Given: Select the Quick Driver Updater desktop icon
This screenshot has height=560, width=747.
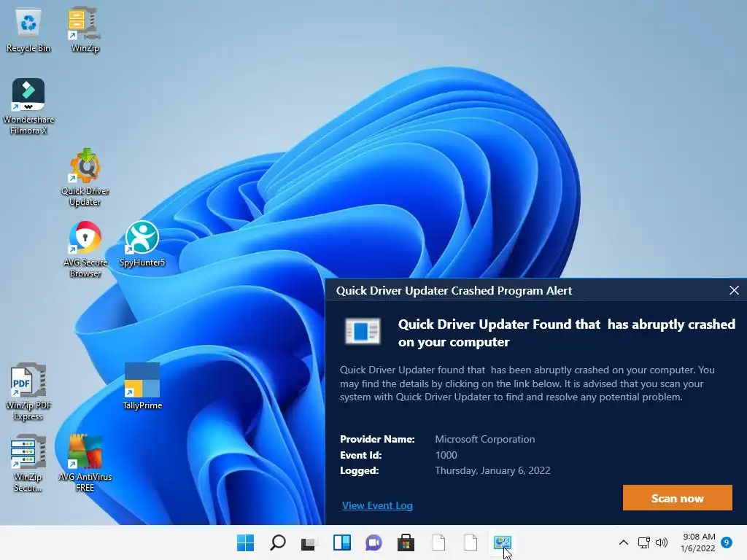Looking at the screenshot, I should tap(85, 178).
